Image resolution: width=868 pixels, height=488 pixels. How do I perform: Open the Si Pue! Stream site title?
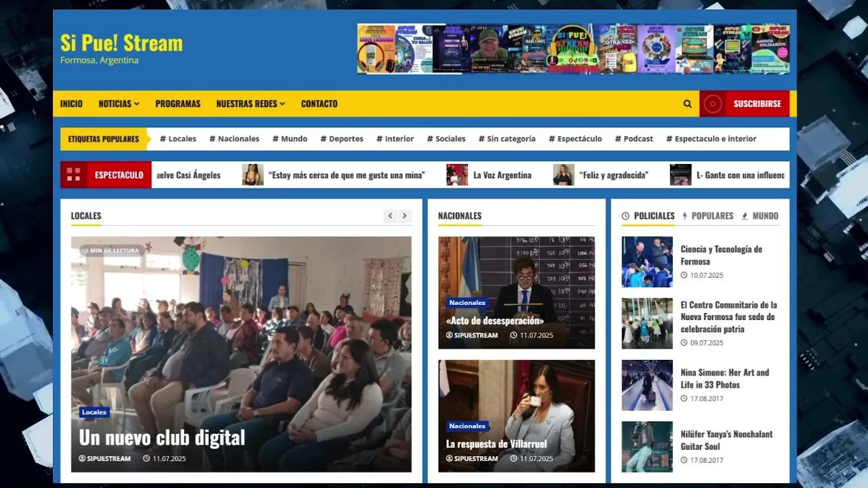(x=121, y=43)
